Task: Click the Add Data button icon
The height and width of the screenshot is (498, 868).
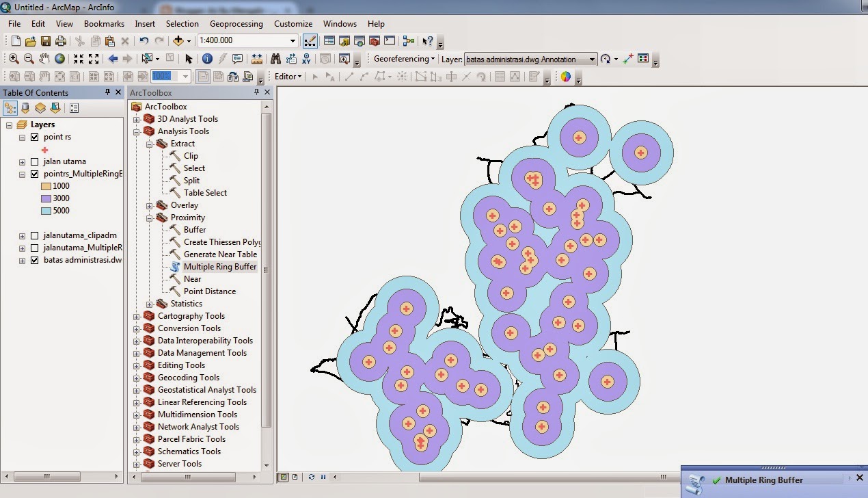Action: [179, 41]
